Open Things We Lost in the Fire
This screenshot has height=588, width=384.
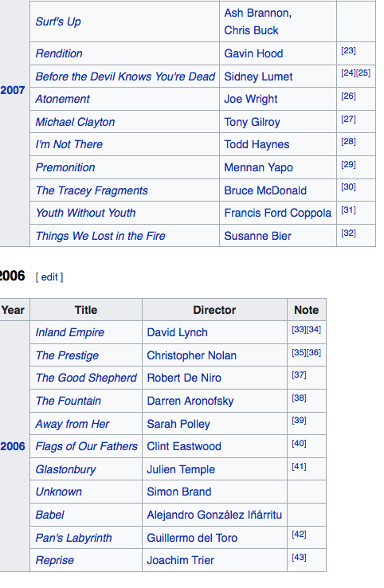pos(100,236)
